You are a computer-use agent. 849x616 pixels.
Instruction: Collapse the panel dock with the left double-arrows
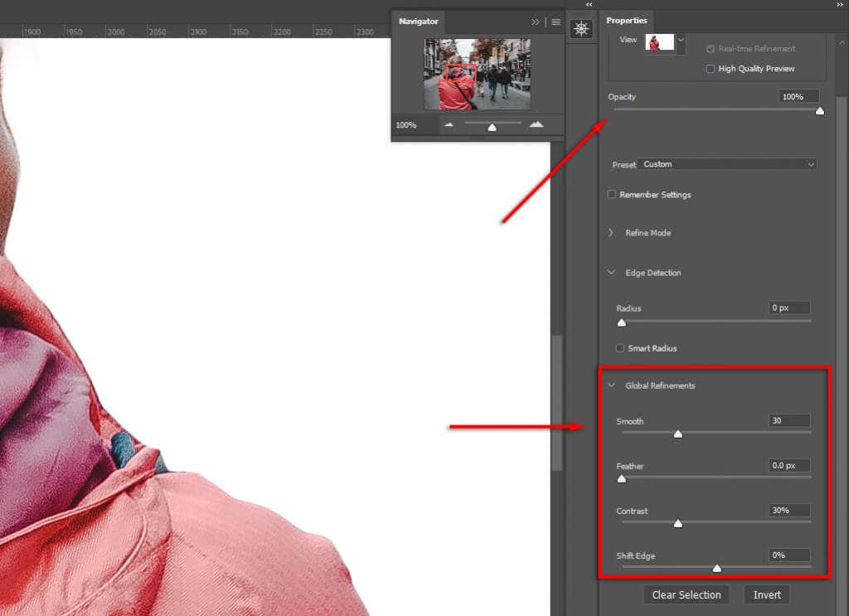coord(589,5)
